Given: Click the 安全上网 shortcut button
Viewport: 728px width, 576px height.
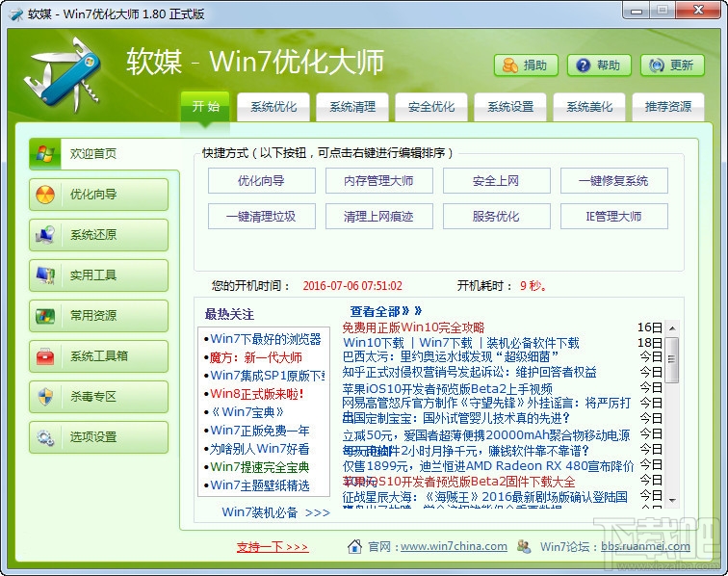Looking at the screenshot, I should [496, 181].
